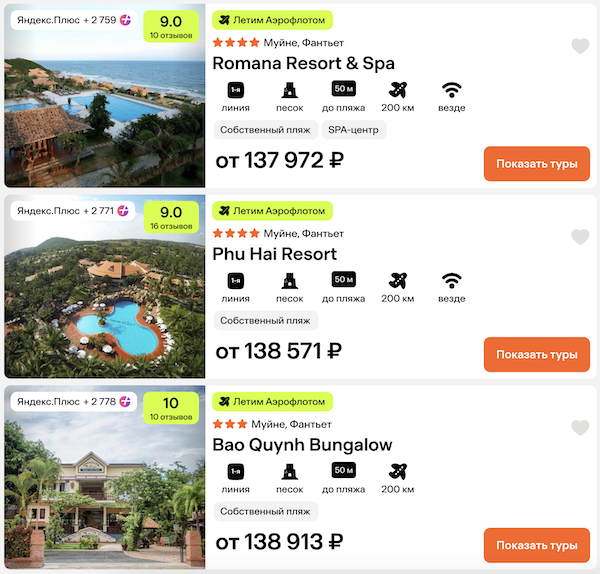Viewport: 600px width, 574px height.
Task: Add Romana Resort & Spa to favorites
Action: [580, 46]
